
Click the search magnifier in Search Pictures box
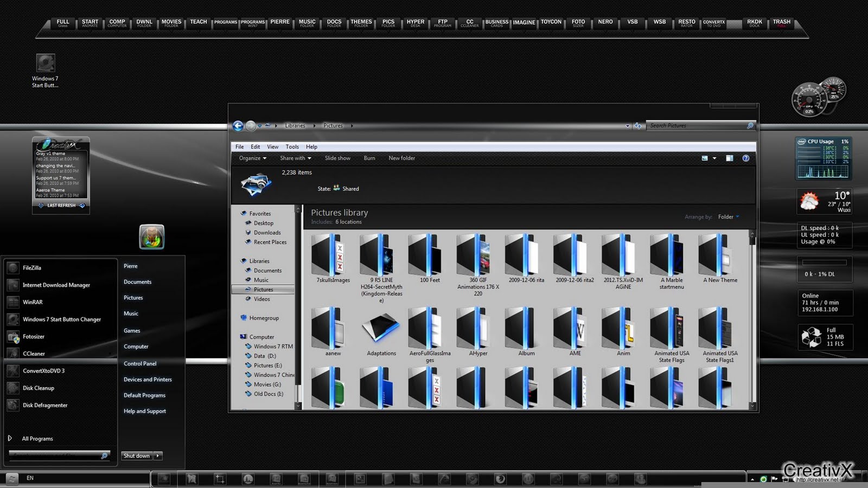point(750,126)
